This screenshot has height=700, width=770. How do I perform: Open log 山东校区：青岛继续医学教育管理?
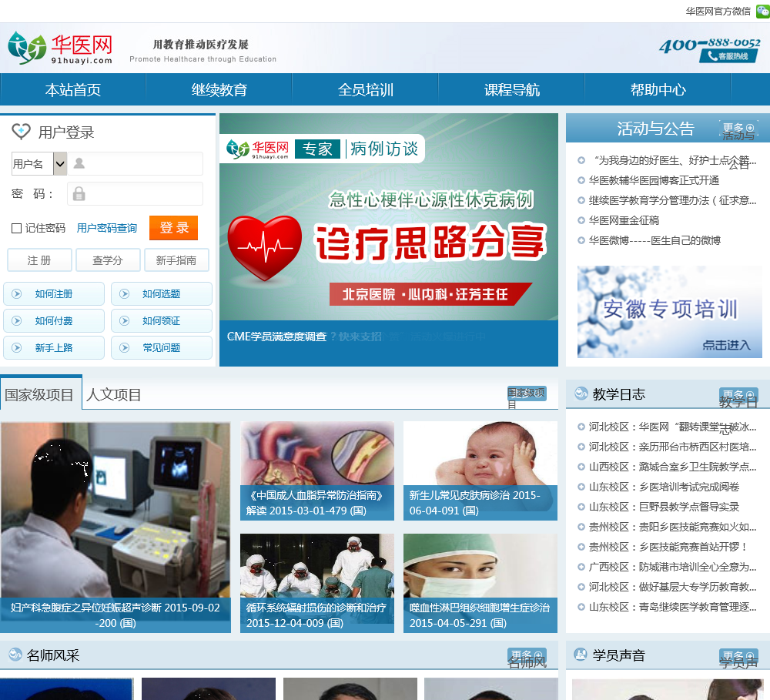[x=672, y=607]
